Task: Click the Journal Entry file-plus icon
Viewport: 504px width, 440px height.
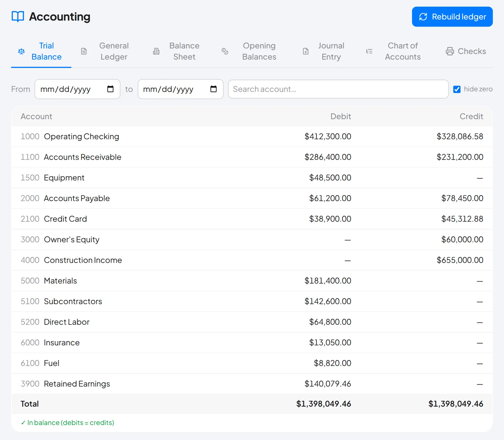Action: tap(306, 51)
